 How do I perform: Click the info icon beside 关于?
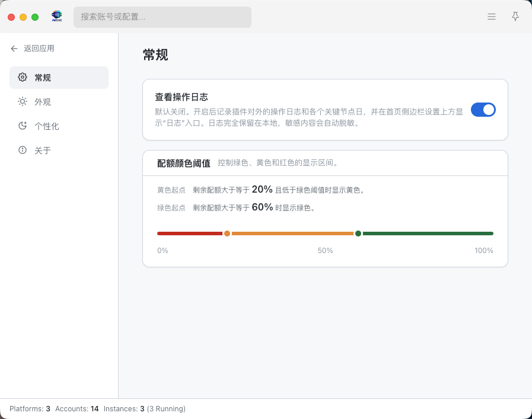[23, 151]
